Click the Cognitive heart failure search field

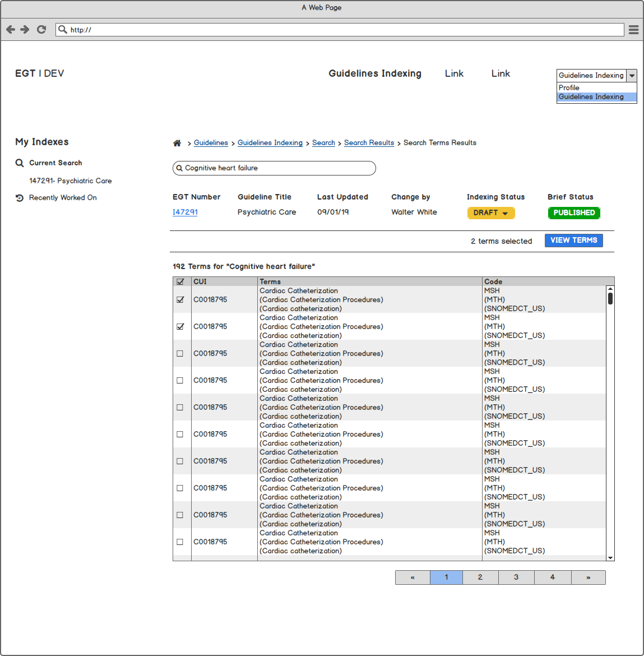coord(275,168)
